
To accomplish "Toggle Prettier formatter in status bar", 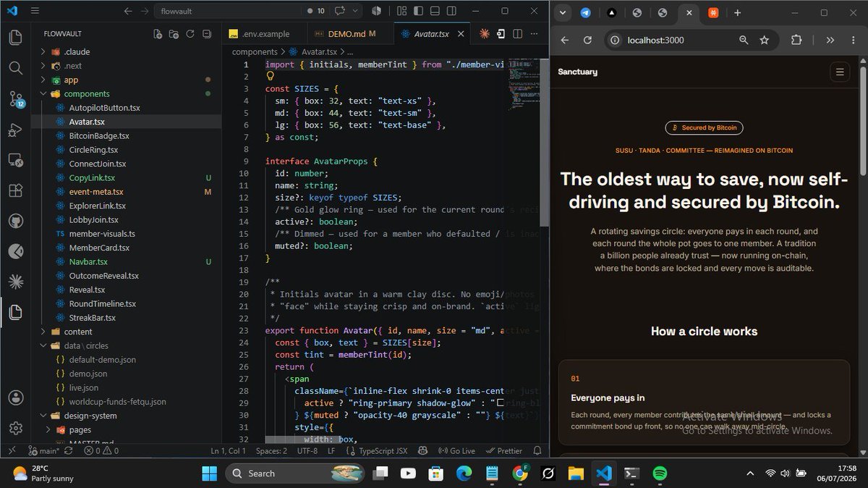I will (504, 450).
